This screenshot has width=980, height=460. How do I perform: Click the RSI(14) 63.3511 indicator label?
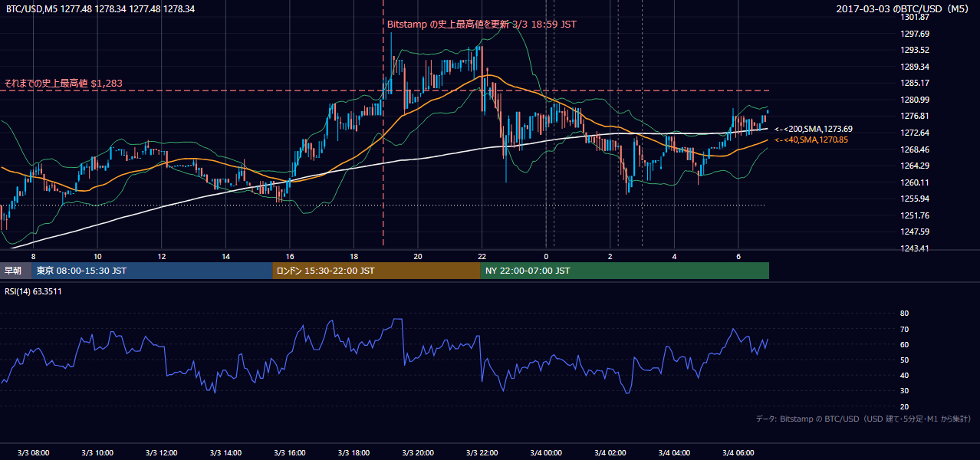(33, 291)
